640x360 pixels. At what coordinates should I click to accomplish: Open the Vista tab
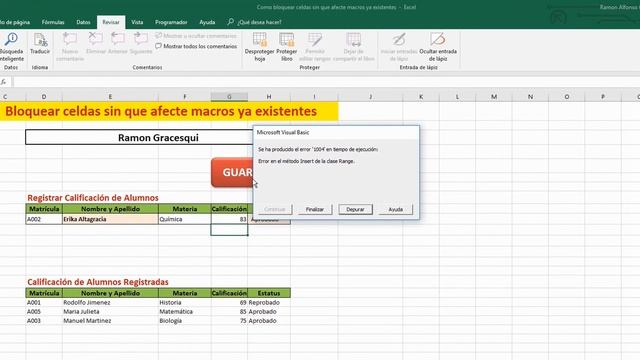[137, 22]
